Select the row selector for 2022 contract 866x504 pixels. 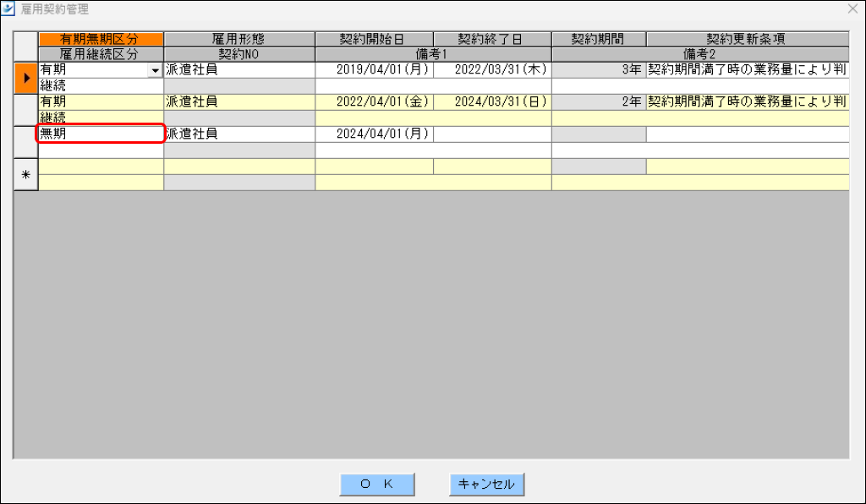point(26,110)
